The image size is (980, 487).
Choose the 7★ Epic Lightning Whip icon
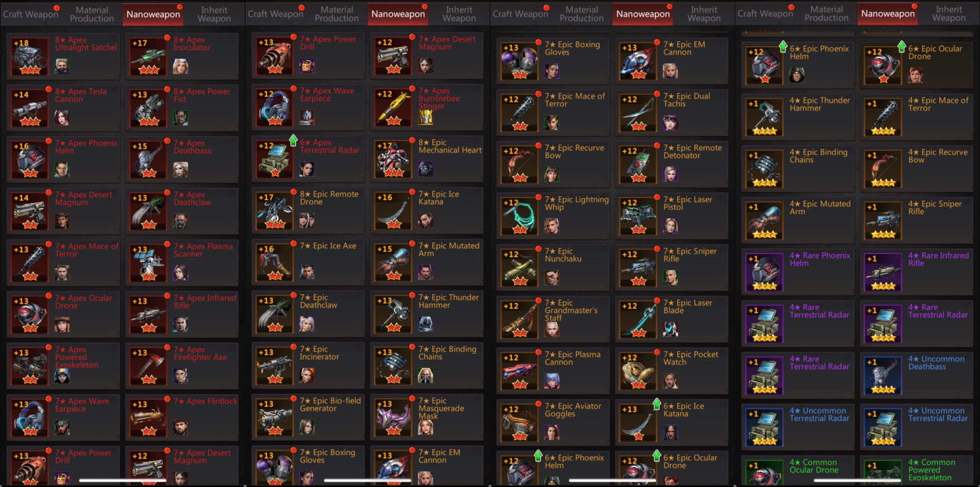click(519, 216)
